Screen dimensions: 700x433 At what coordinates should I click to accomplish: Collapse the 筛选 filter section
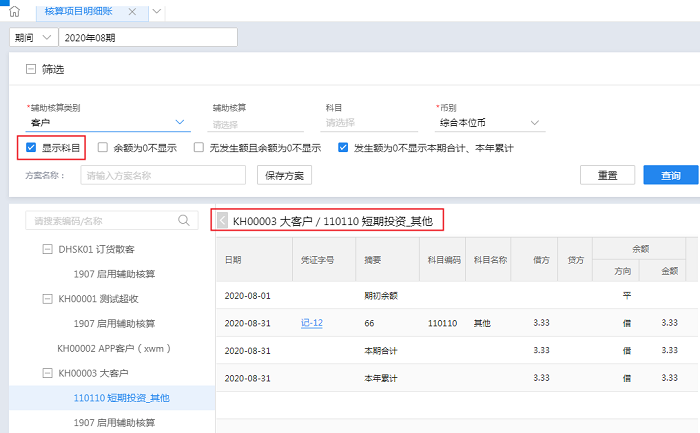[x=30, y=70]
